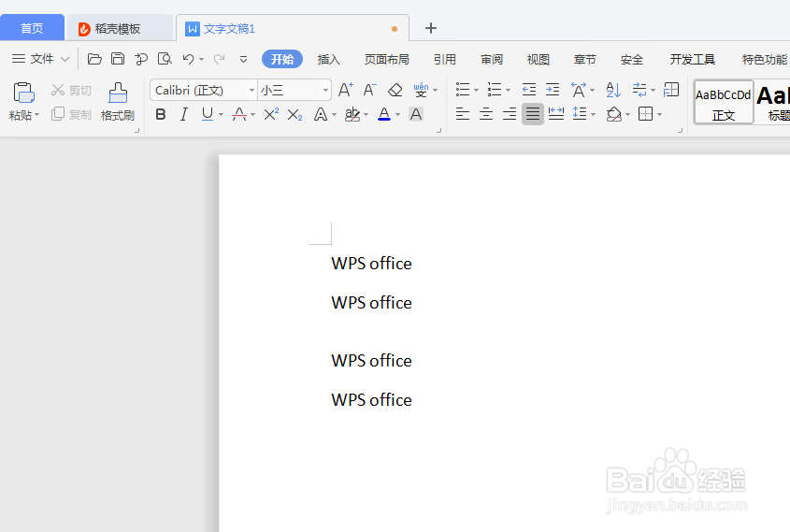Image resolution: width=790 pixels, height=532 pixels.
Task: Increase paragraph indent
Action: click(x=553, y=90)
